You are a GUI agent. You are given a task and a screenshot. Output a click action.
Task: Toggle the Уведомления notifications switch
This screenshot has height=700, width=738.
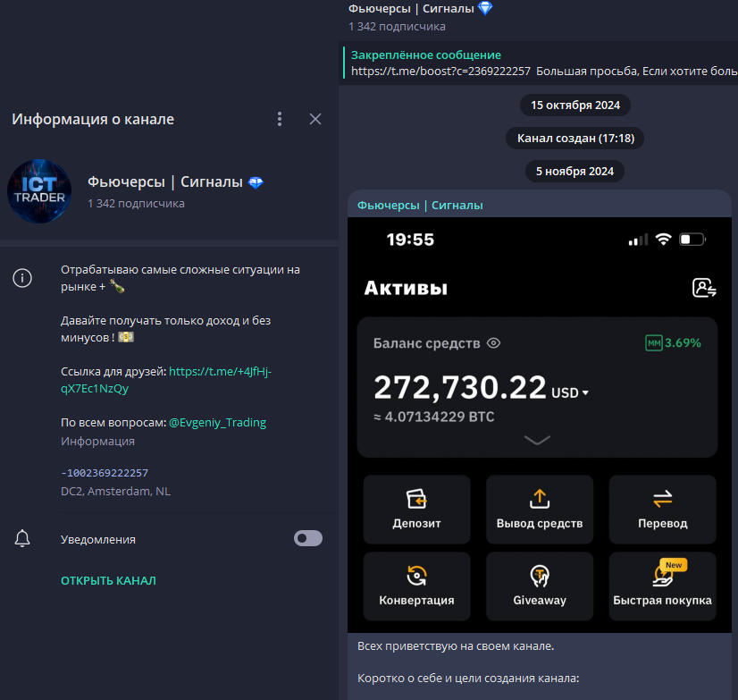coord(308,538)
